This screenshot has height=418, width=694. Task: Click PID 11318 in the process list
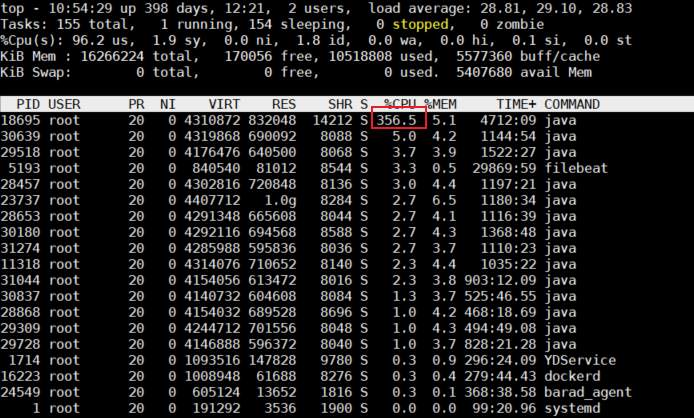[x=20, y=264]
